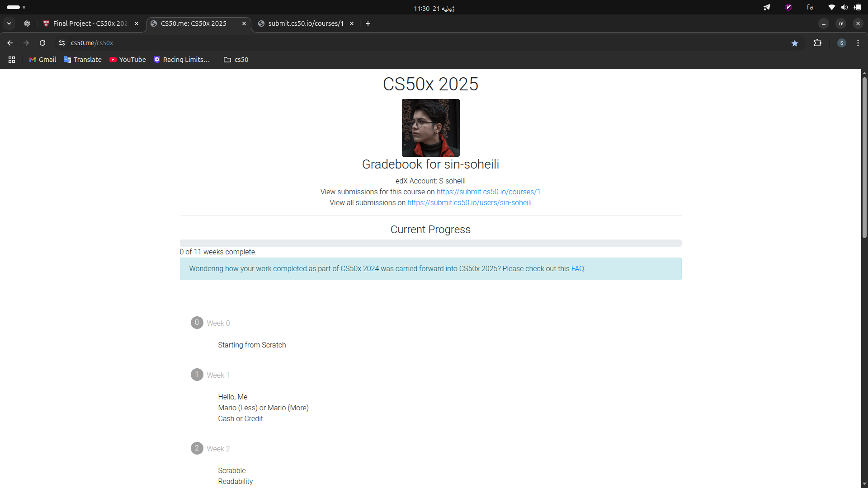The height and width of the screenshot is (488, 868).
Task: Open the system tray volume menu
Action: tap(844, 7)
